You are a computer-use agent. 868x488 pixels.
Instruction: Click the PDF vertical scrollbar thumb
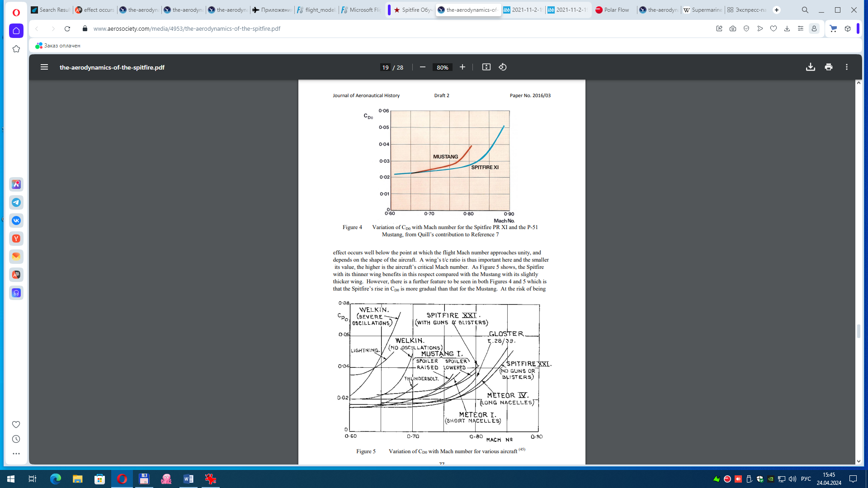[859, 331]
